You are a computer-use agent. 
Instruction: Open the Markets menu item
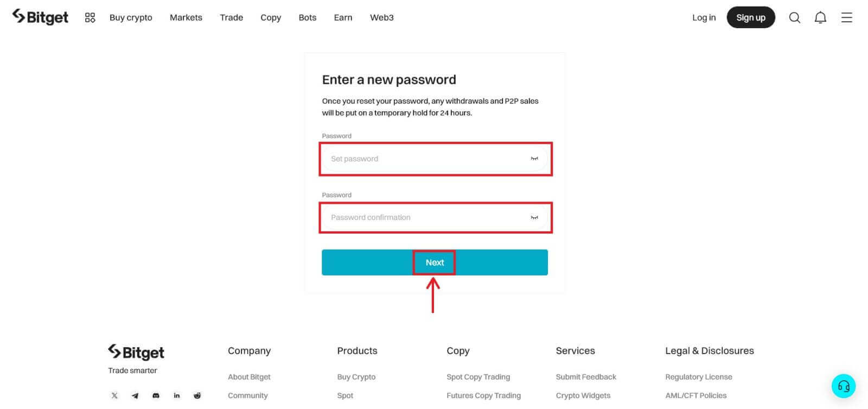[186, 17]
